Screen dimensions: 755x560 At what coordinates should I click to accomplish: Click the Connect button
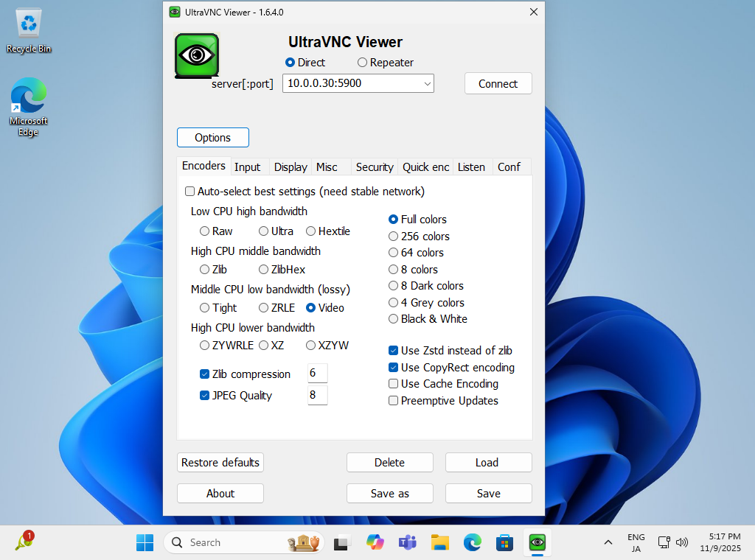tap(498, 83)
